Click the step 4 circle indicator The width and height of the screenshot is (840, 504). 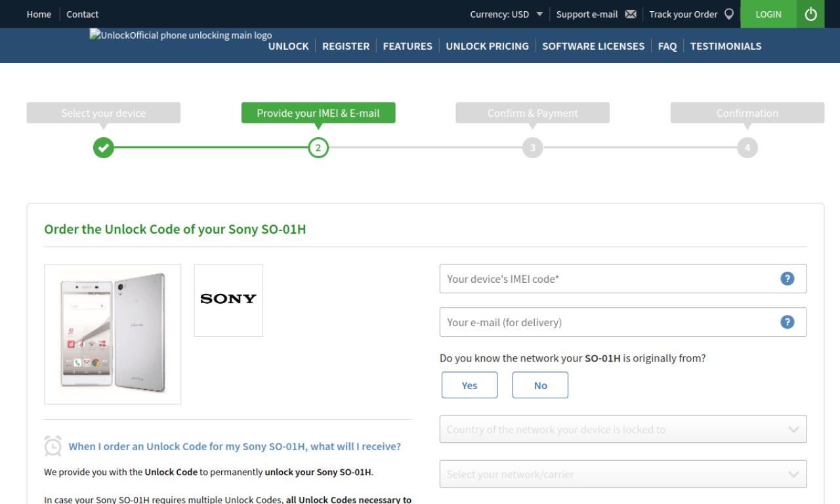coord(747,148)
